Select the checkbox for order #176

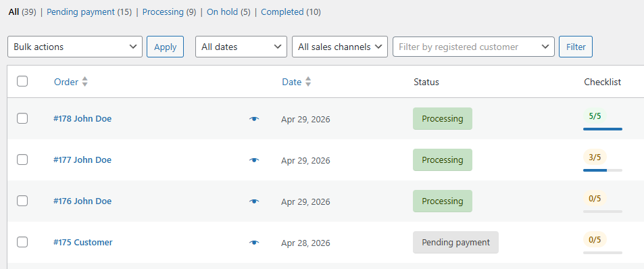[22, 201]
